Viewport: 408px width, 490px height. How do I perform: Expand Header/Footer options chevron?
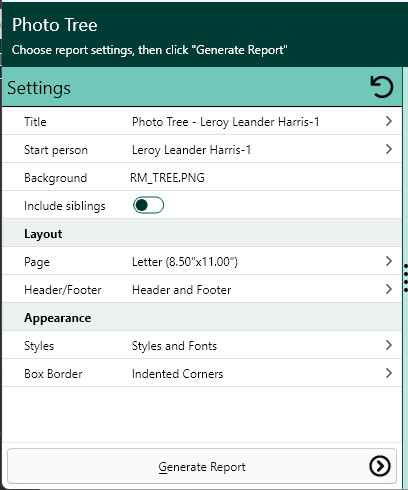(388, 289)
